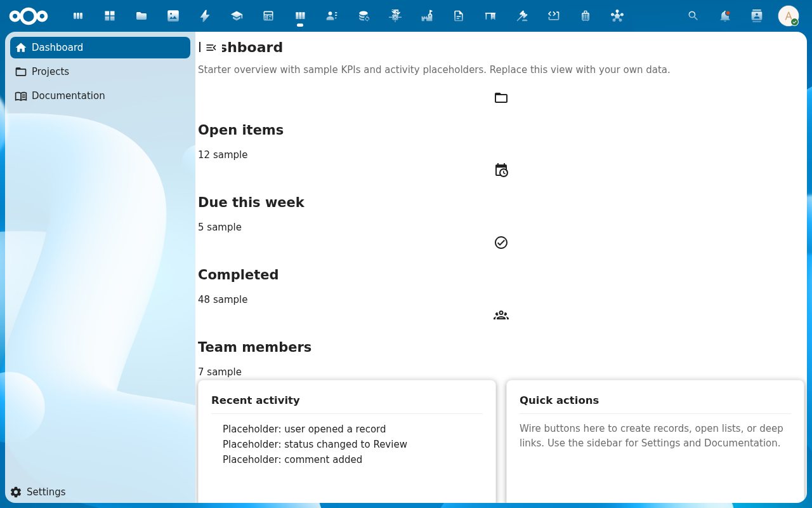Viewport: 812px width, 508px height.
Task: Open unified search magnifier icon
Action: tap(693, 16)
